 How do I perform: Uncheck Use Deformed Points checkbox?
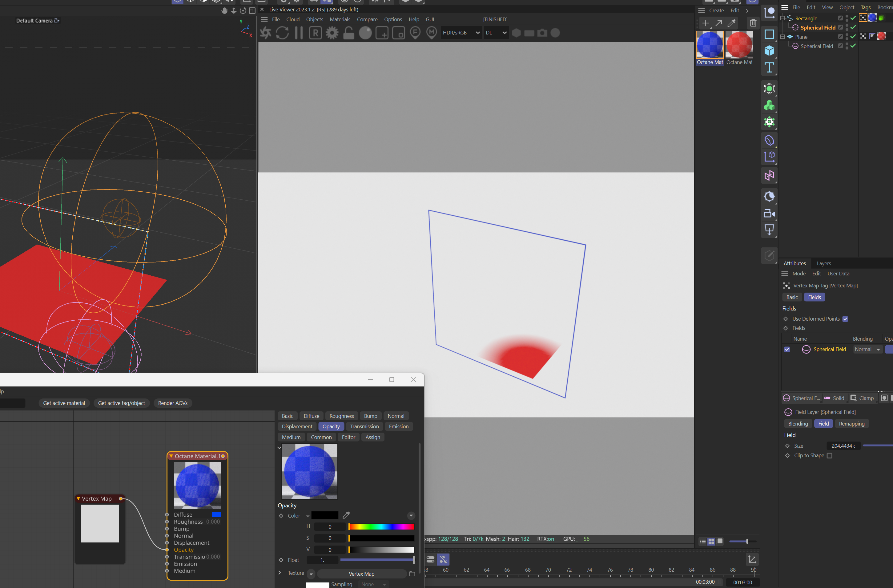point(845,319)
